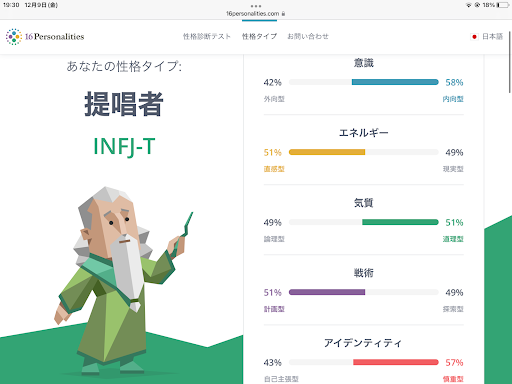Click the 16personalities.com address bar
The height and width of the screenshot is (384, 512).
[256, 14]
